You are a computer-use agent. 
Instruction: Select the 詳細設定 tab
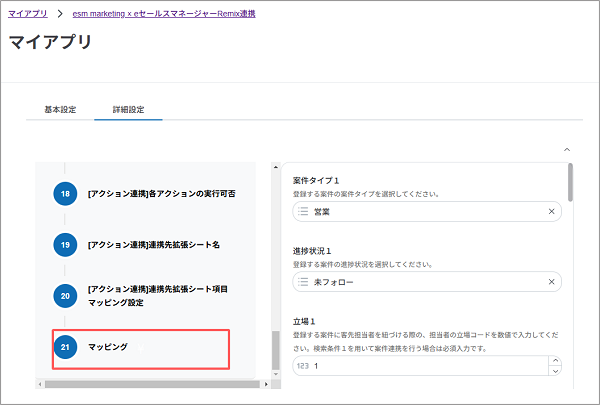tap(128, 109)
